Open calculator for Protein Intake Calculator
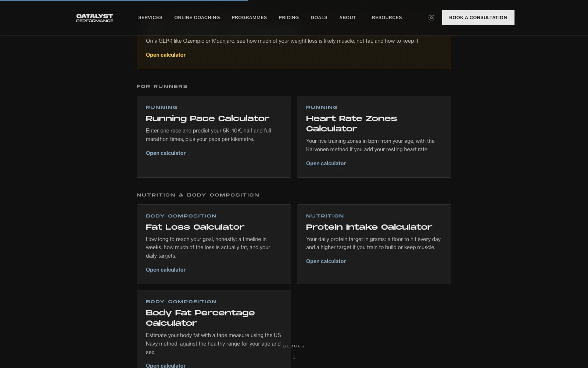Screen dimensions: 588x368 coord(326,261)
